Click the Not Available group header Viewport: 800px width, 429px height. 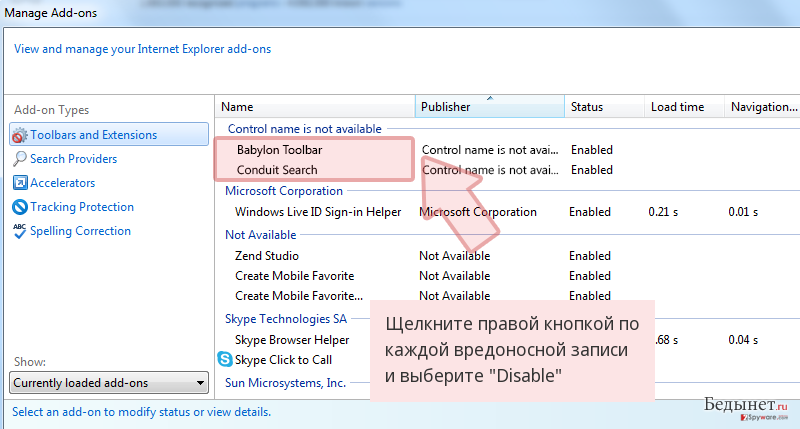pos(260,235)
